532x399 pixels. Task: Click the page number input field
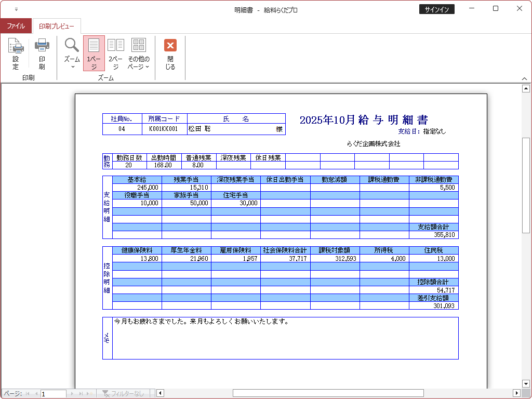(53, 394)
